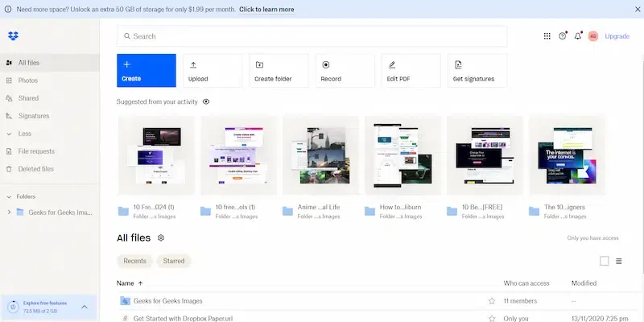Click the Create button
This screenshot has height=322, width=644.
[147, 71]
